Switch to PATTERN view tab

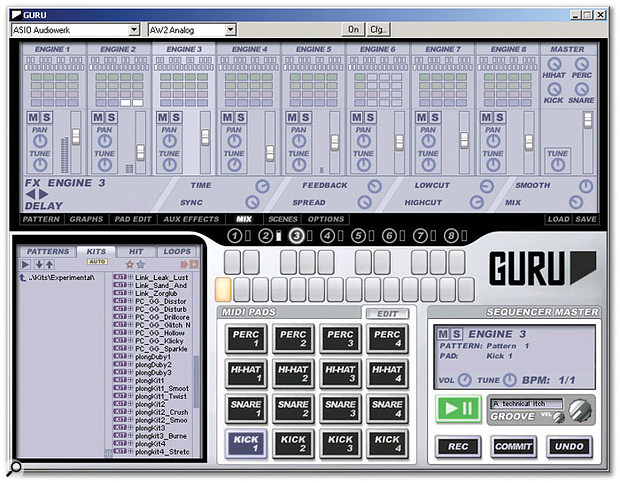41,219
